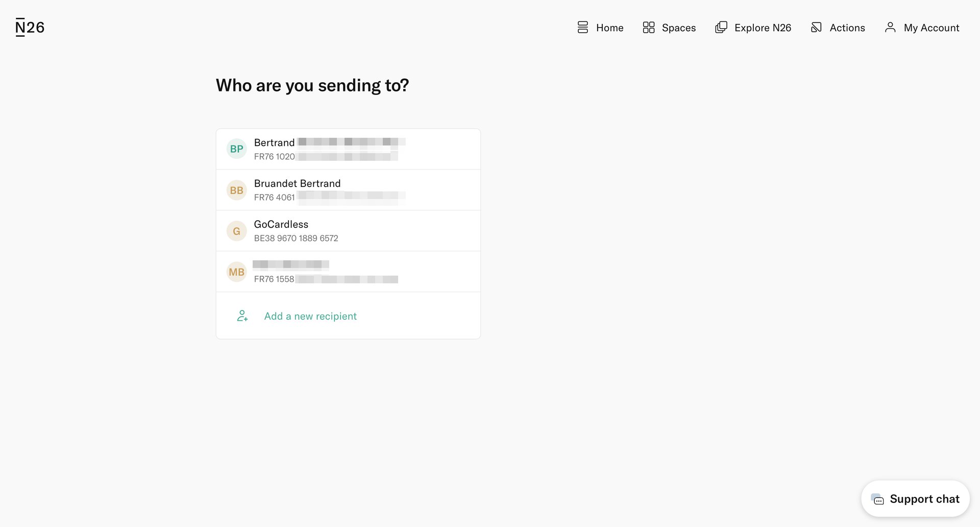
Task: Click the Home navigation icon
Action: [x=582, y=28]
